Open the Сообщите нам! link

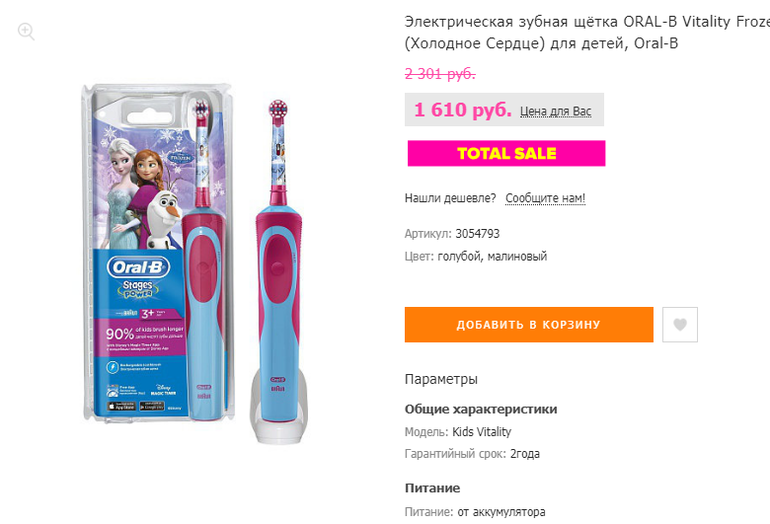pos(545,198)
